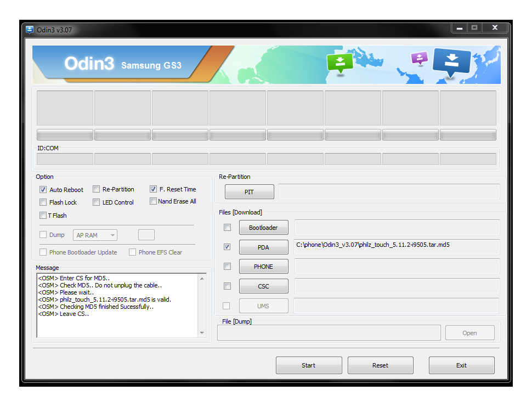Click the CSC file path field
This screenshot has height=407, width=532.
point(397,286)
